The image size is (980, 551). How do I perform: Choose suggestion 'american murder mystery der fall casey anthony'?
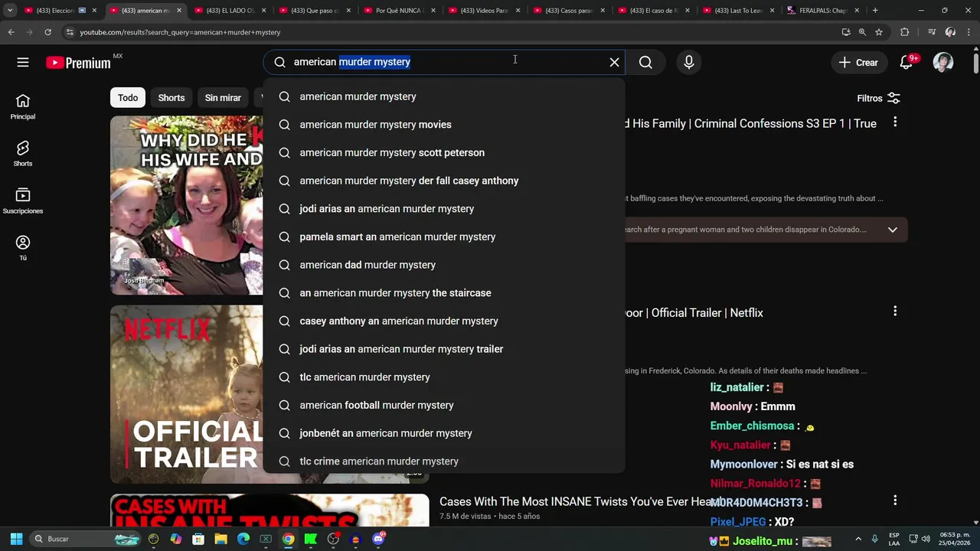[444, 181]
